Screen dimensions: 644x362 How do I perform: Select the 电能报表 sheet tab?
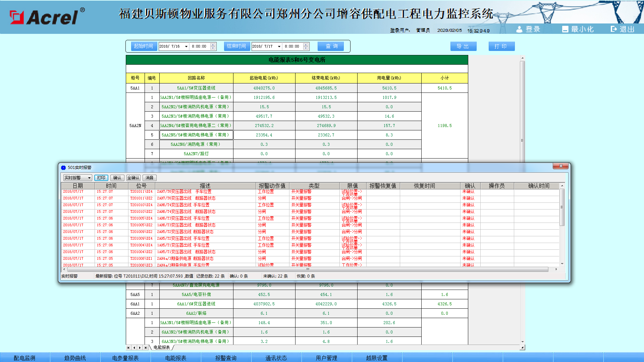click(162, 348)
